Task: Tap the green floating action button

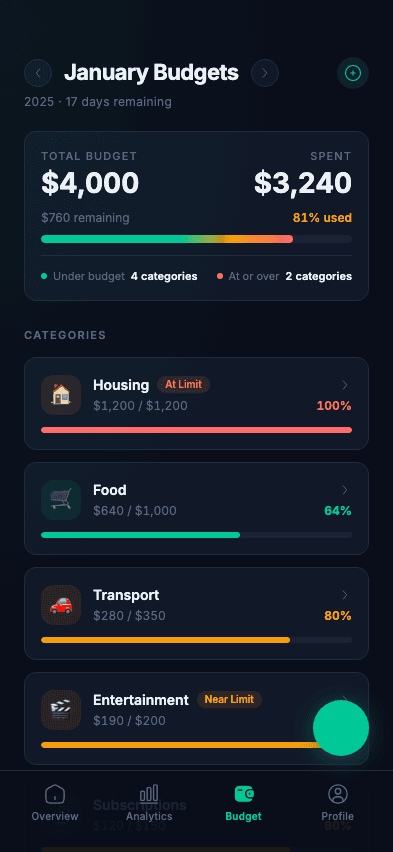Action: tap(341, 728)
